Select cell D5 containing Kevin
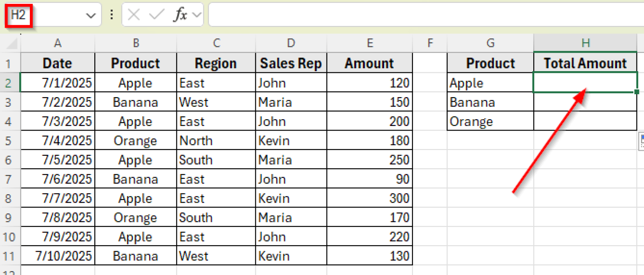The image size is (644, 275). pos(291,140)
